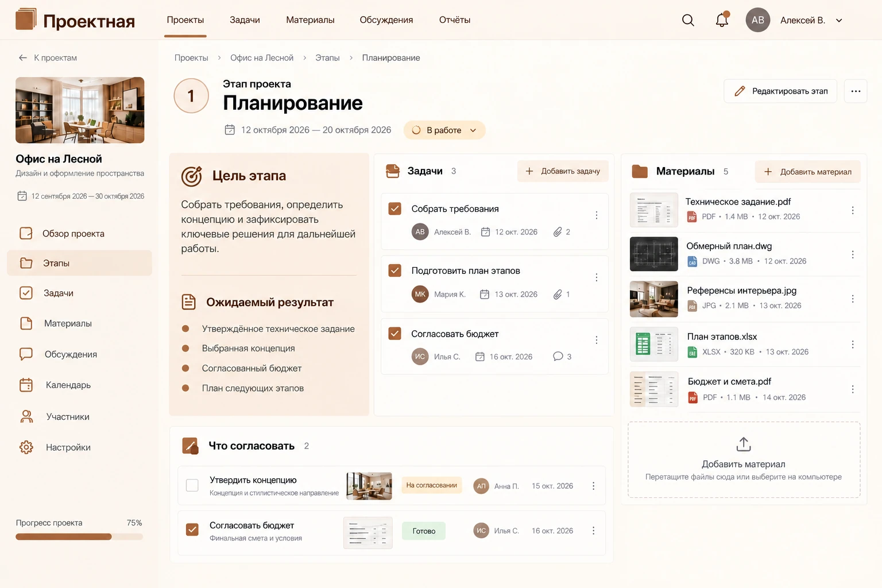Click calendar icon next to stage dates
Image resolution: width=882 pixels, height=588 pixels.
click(230, 130)
